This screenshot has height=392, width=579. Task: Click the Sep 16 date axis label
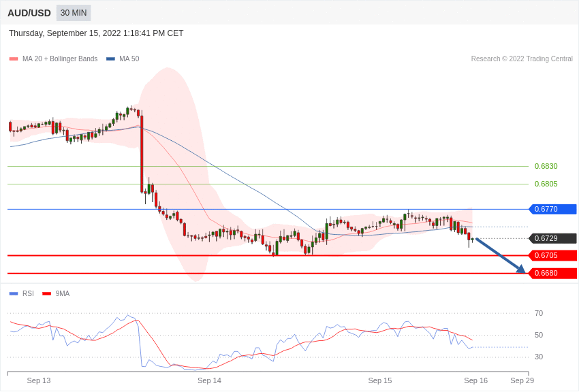pos(476,380)
